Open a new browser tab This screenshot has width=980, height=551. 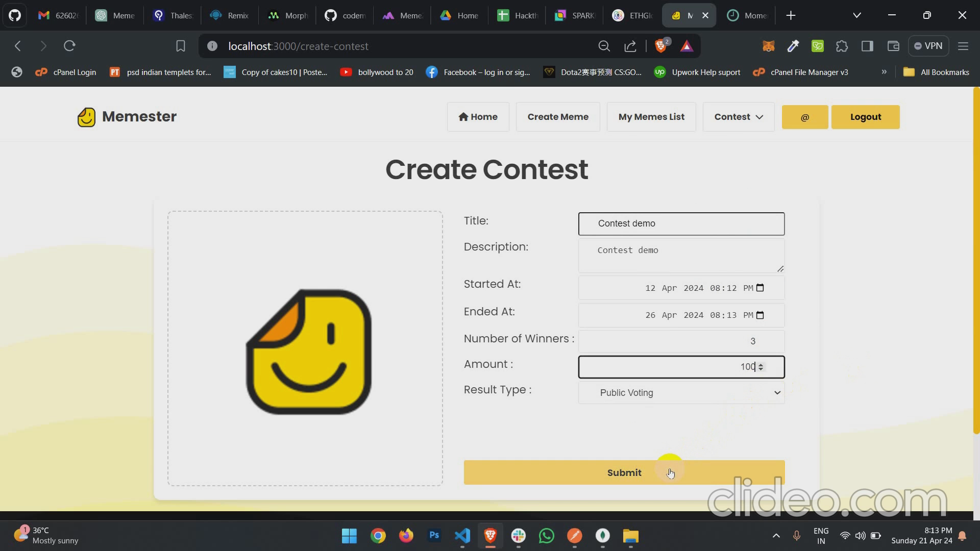click(x=791, y=15)
